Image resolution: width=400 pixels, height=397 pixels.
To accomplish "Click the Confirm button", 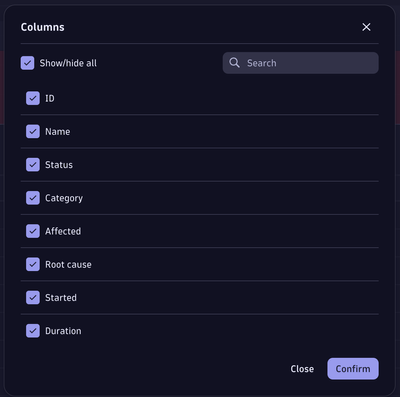I will pyautogui.click(x=353, y=369).
